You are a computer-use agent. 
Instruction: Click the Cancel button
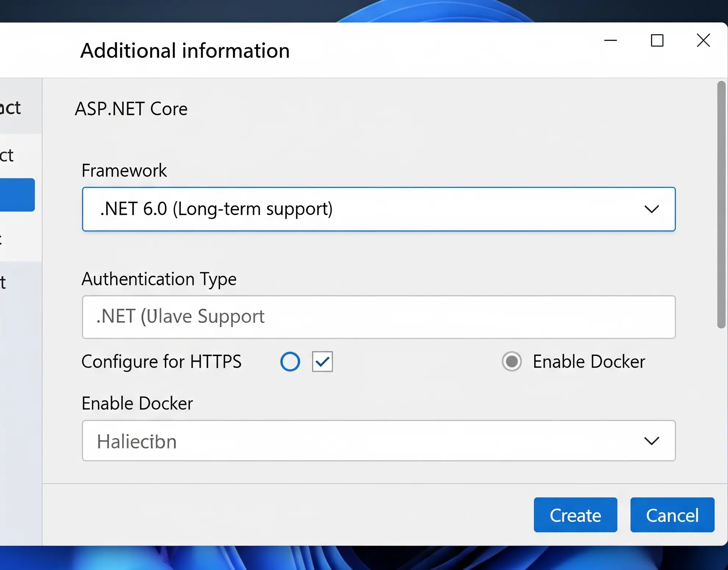tap(673, 515)
